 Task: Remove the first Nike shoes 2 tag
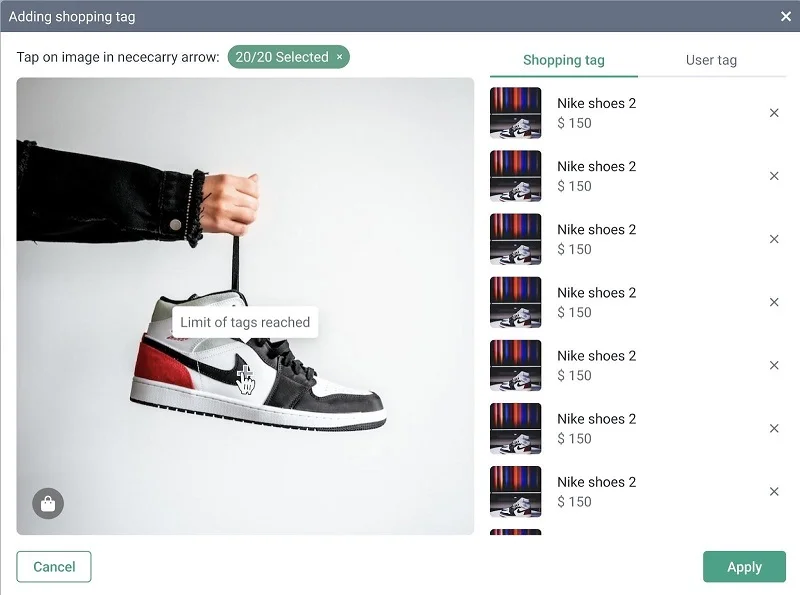[774, 113]
